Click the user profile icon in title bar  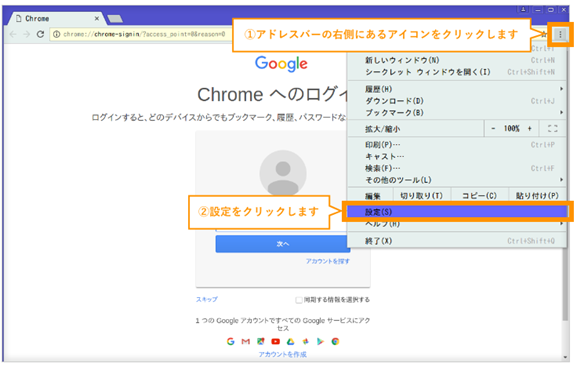click(523, 10)
